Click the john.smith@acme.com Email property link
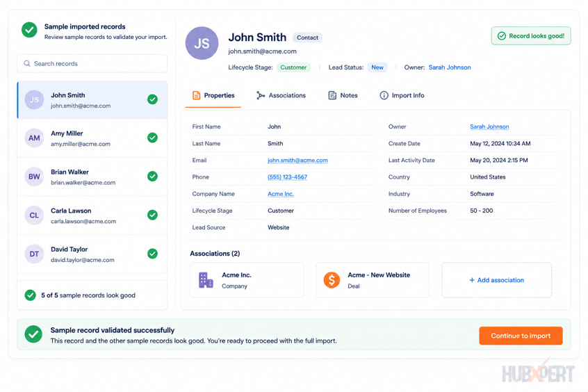This screenshot has width=588, height=392. (x=297, y=160)
